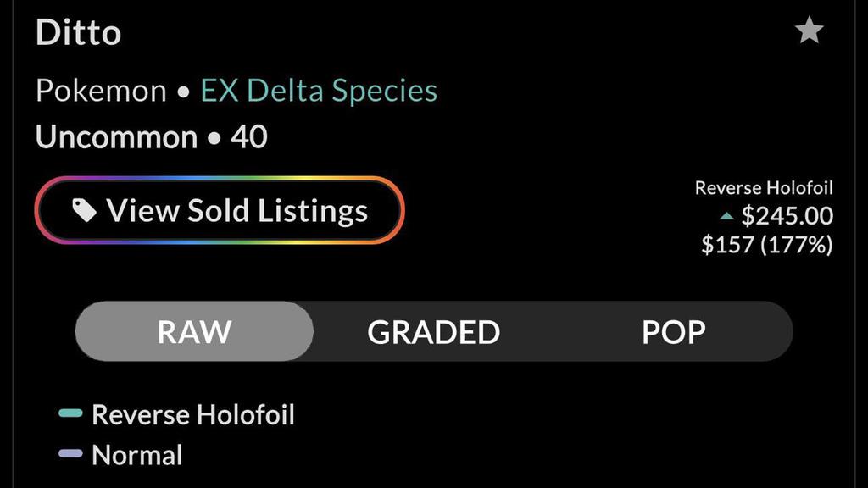The width and height of the screenshot is (868, 488).
Task: Click the Uncommon rarity label
Action: (x=116, y=136)
